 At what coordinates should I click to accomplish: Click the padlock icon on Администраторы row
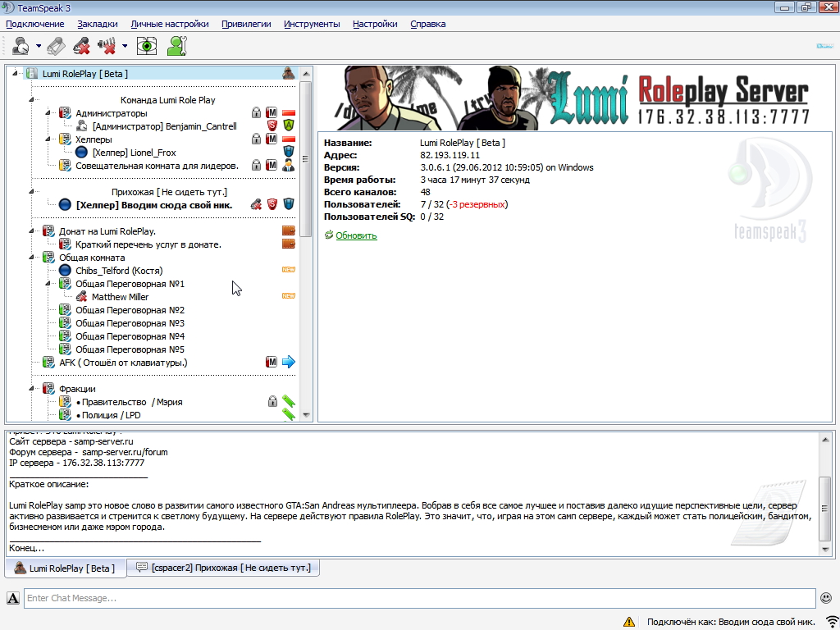[x=256, y=112]
